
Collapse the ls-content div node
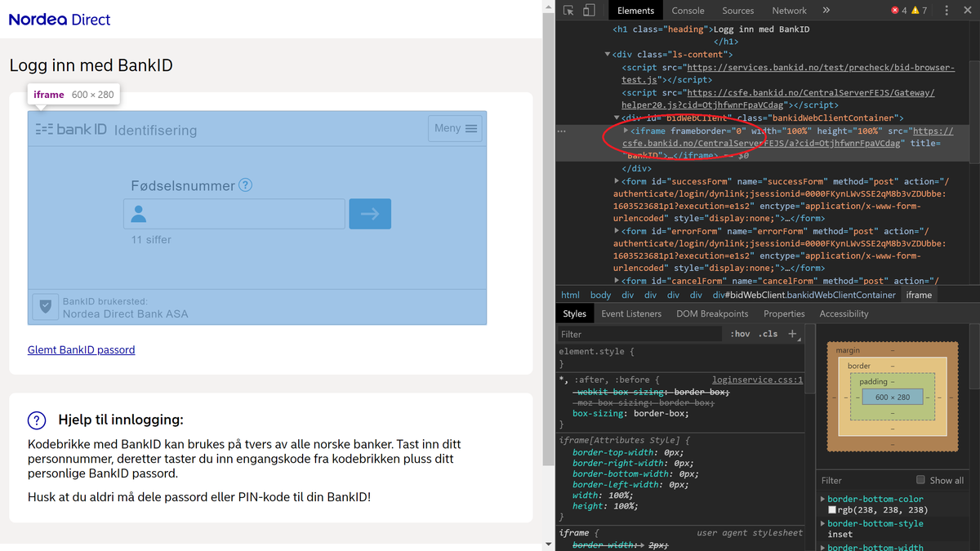point(608,55)
